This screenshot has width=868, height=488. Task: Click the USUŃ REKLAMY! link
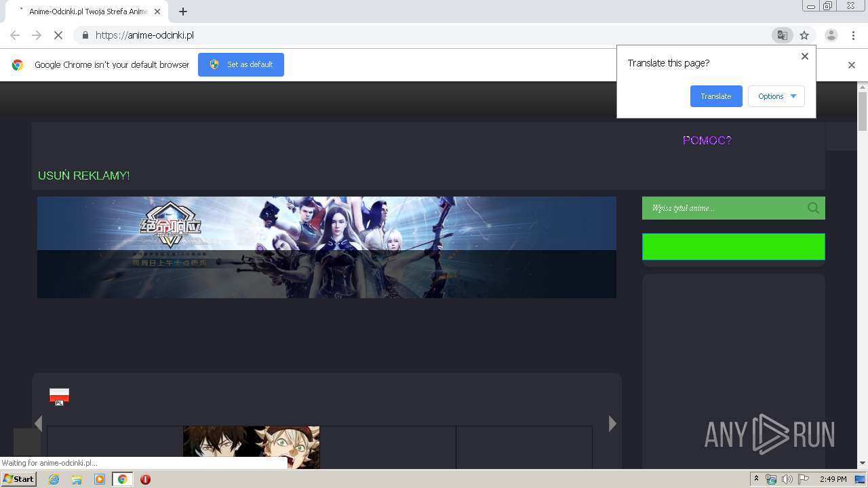pos(83,176)
